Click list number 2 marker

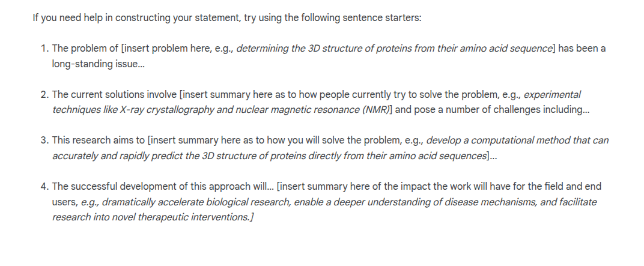pos(44,95)
